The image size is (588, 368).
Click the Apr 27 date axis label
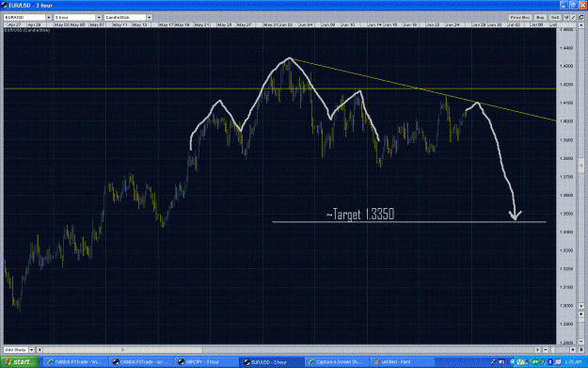[x=15, y=24]
